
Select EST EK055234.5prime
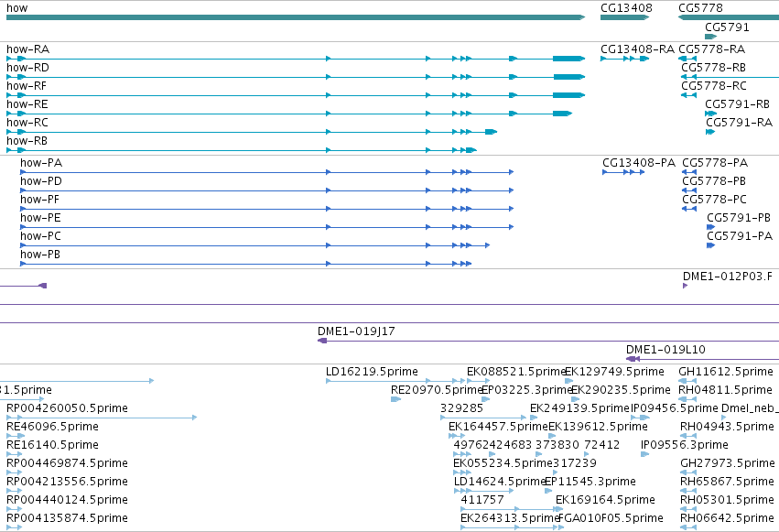click(x=503, y=463)
